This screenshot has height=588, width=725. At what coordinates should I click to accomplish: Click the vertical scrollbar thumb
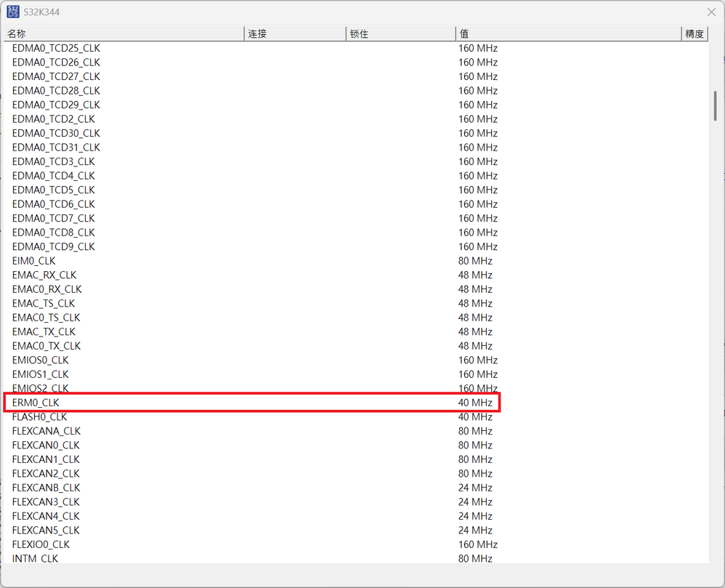tap(716, 106)
